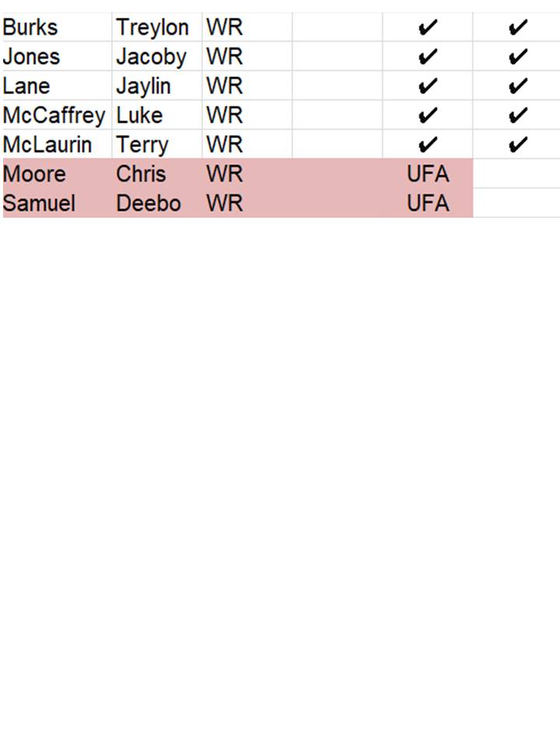Select the UFA cell in Moore's row

pos(428,174)
